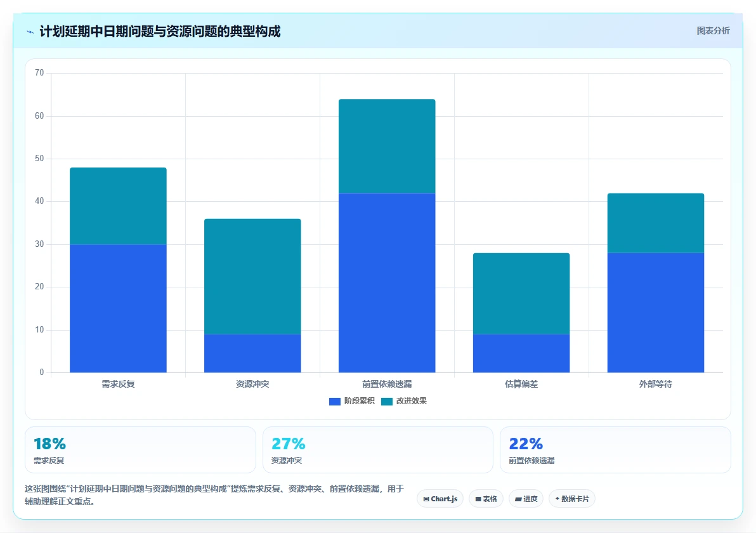The image size is (756, 533).
Task: Click the 20 y-axis tick label
Action: pos(39,287)
